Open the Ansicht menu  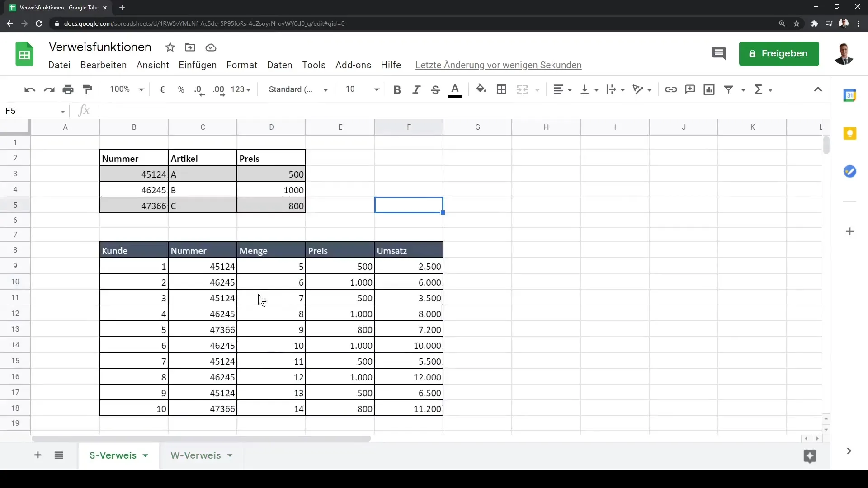tap(153, 65)
